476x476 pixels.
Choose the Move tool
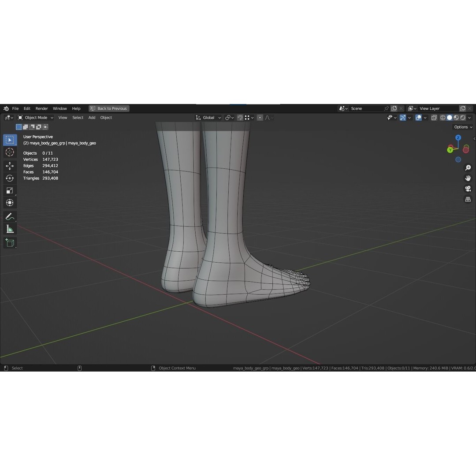tap(10, 166)
